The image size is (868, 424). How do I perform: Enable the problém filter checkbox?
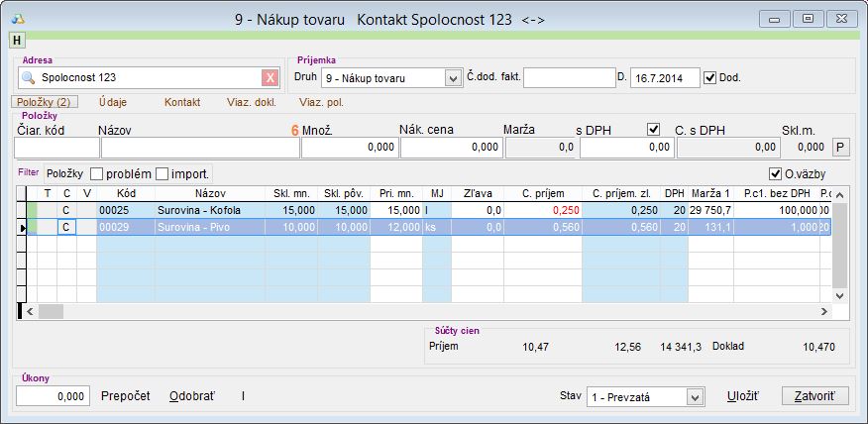(x=97, y=173)
